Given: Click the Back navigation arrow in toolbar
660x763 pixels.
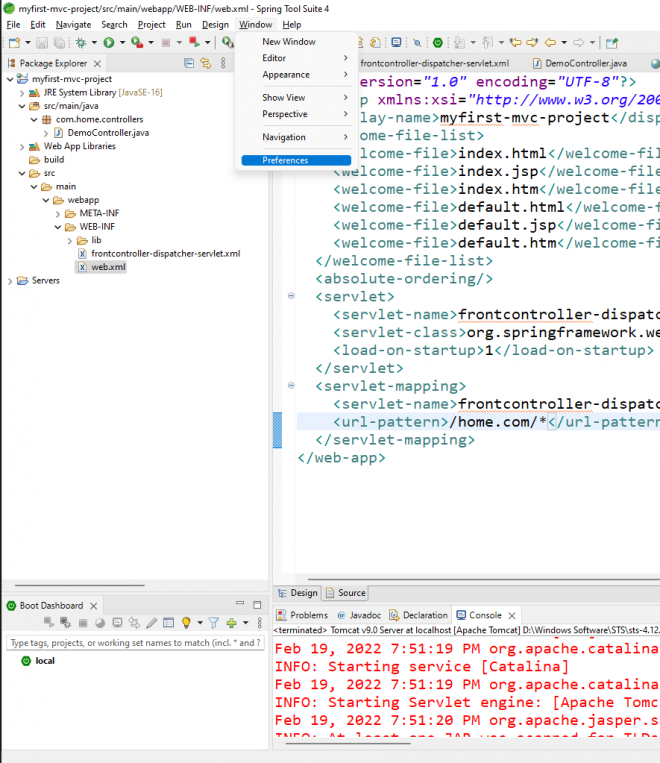Looking at the screenshot, I should 551,43.
